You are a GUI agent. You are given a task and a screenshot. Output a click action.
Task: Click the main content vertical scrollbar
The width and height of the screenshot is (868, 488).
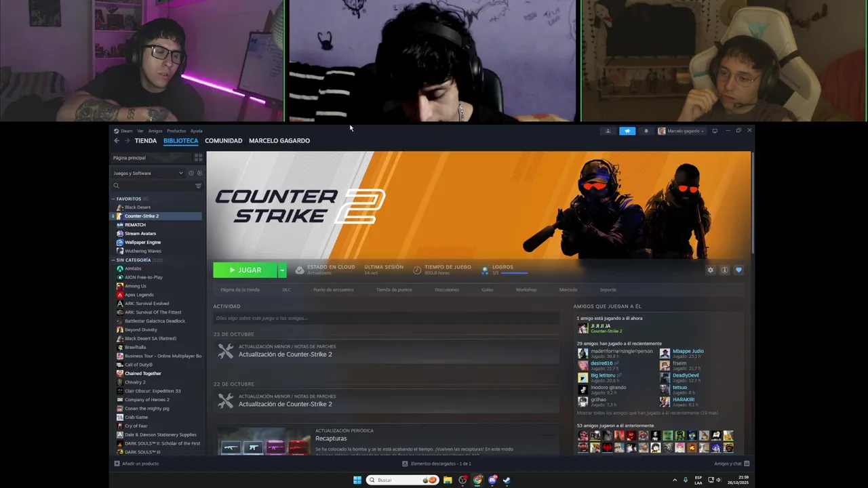[753, 203]
